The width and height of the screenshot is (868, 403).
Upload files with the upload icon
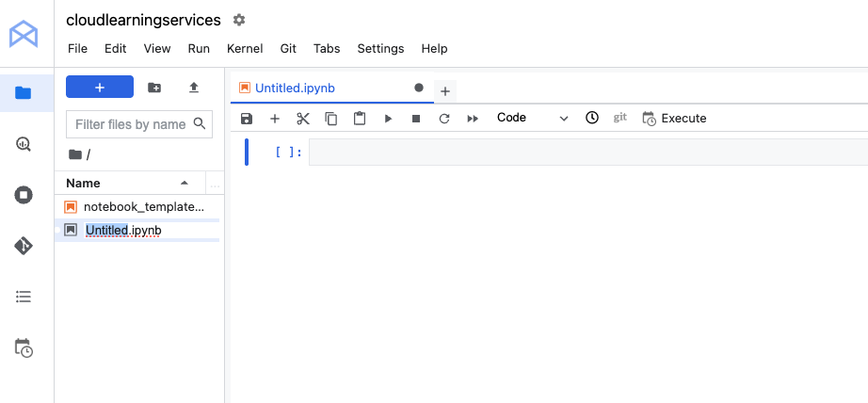click(193, 88)
